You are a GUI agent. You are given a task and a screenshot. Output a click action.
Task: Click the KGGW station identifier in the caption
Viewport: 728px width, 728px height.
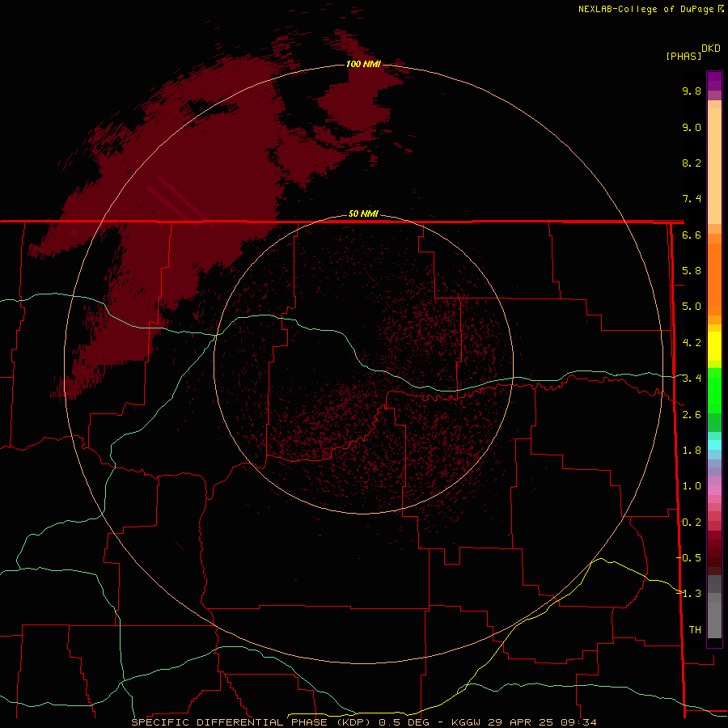(x=466, y=722)
